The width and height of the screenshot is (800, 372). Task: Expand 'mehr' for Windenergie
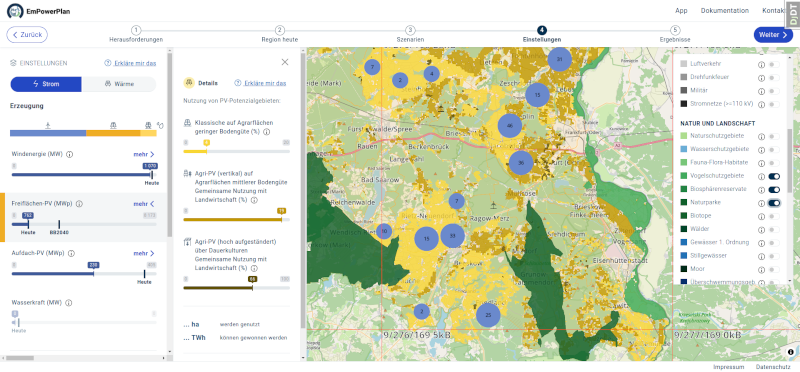[144, 154]
